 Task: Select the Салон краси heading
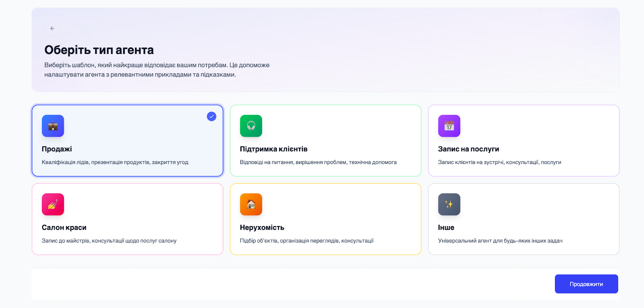64,228
